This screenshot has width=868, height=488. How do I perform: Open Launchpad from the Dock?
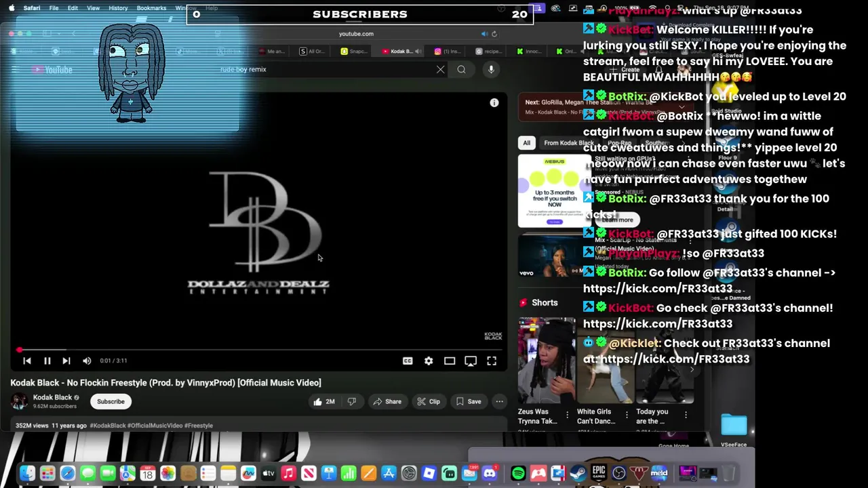[47, 473]
